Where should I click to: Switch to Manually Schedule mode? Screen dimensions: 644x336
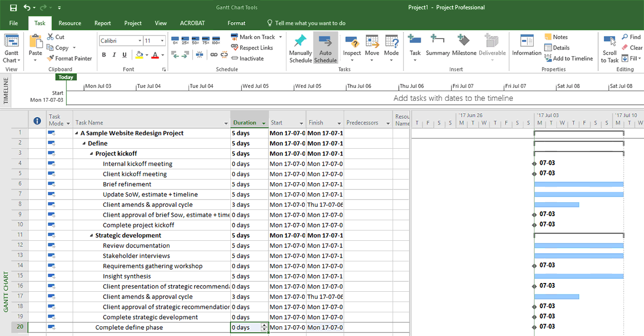pos(300,48)
